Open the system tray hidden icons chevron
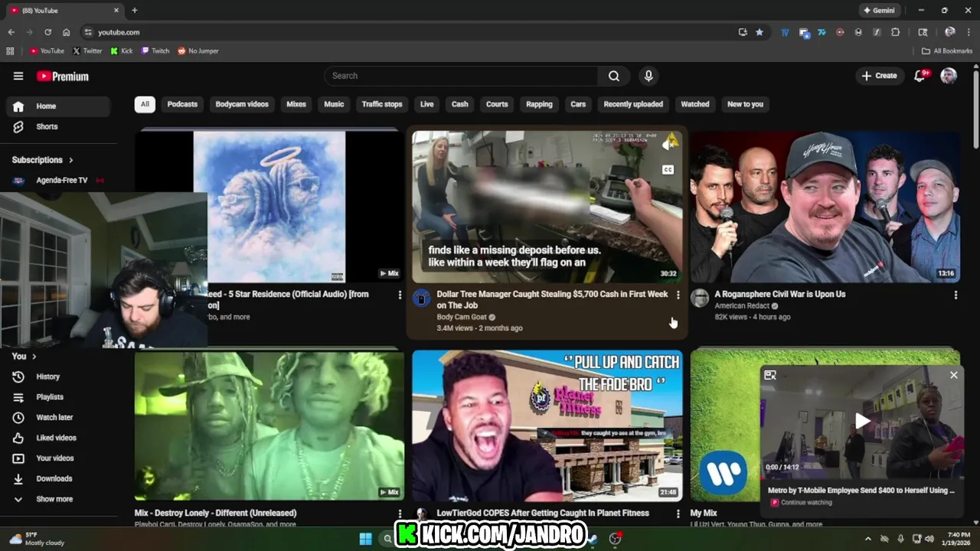 click(867, 539)
